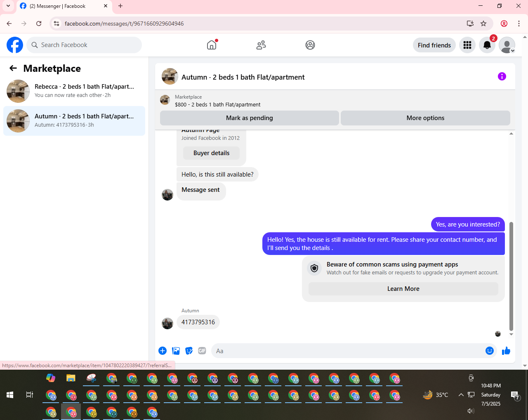Click the browser Back arrow

click(x=9, y=24)
